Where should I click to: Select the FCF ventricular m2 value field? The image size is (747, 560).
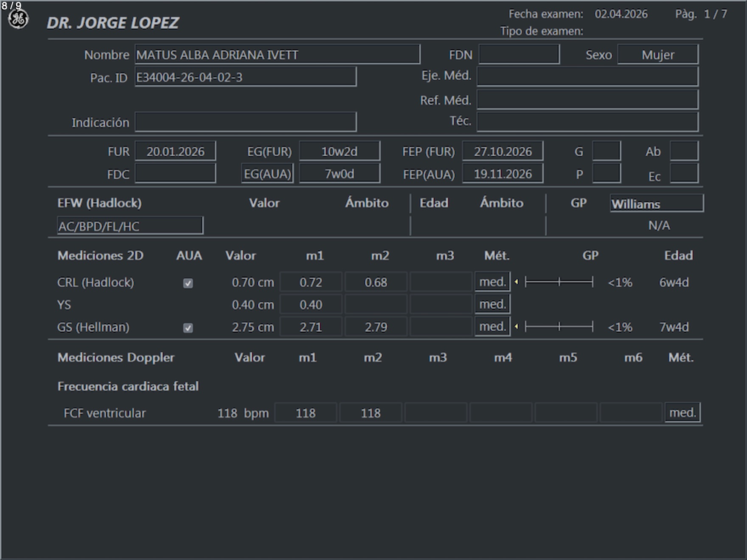pos(371,413)
